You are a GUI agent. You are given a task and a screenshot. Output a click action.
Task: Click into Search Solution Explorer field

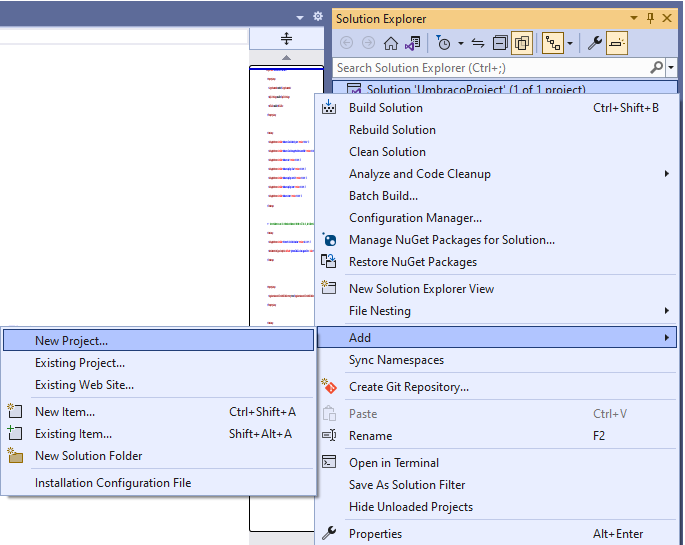(491, 68)
